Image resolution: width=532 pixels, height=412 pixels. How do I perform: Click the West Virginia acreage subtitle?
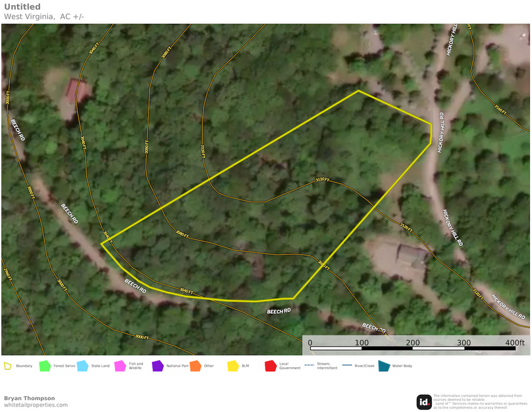(43, 16)
